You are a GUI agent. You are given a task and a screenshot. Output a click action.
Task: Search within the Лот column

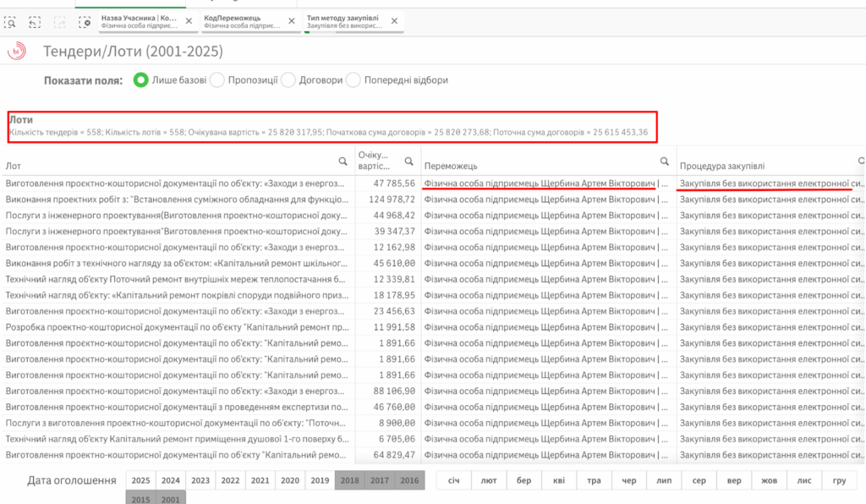343,162
